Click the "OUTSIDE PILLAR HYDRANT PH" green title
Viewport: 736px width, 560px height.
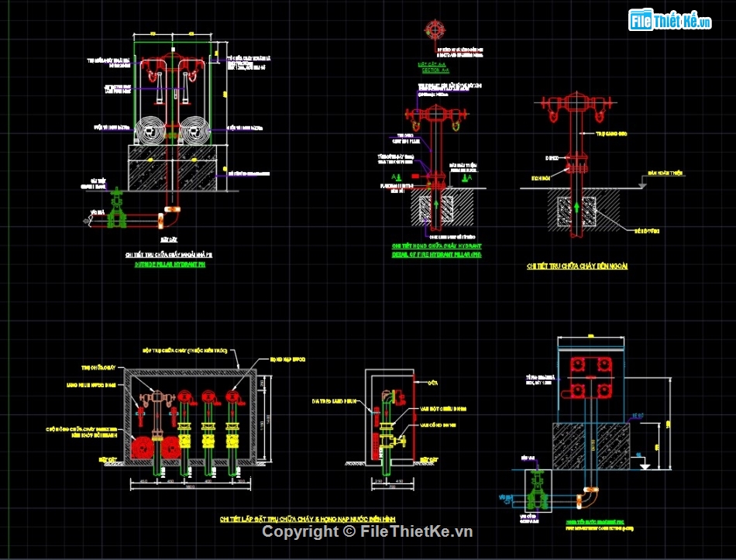click(x=169, y=264)
